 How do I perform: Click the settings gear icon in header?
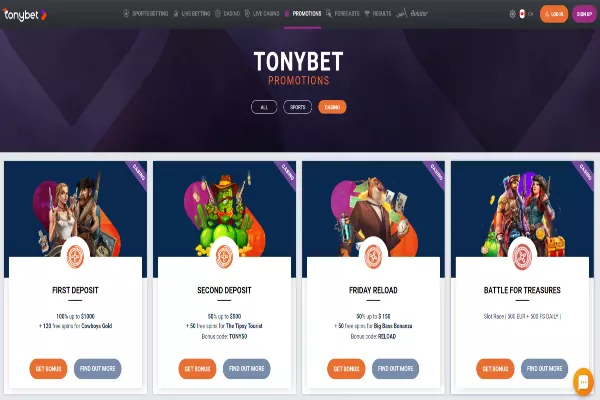[x=512, y=14]
